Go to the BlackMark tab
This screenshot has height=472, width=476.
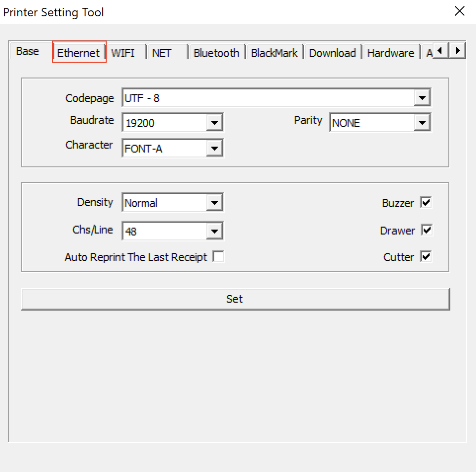tap(274, 53)
